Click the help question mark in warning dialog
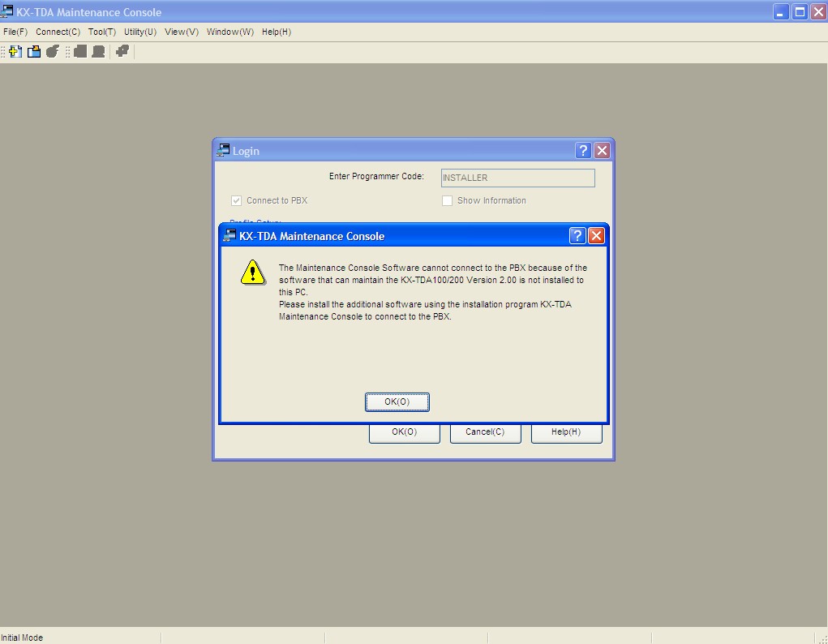 [x=577, y=236]
